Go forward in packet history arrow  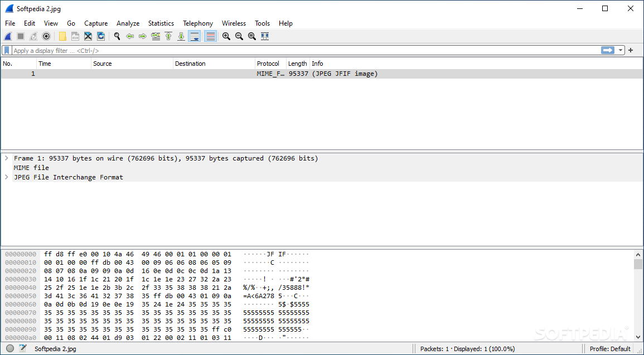pos(143,37)
